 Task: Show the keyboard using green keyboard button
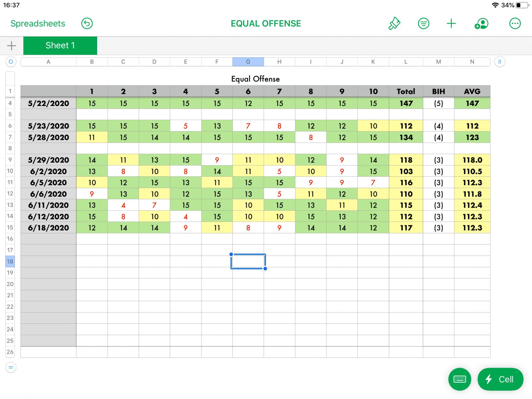(x=460, y=379)
